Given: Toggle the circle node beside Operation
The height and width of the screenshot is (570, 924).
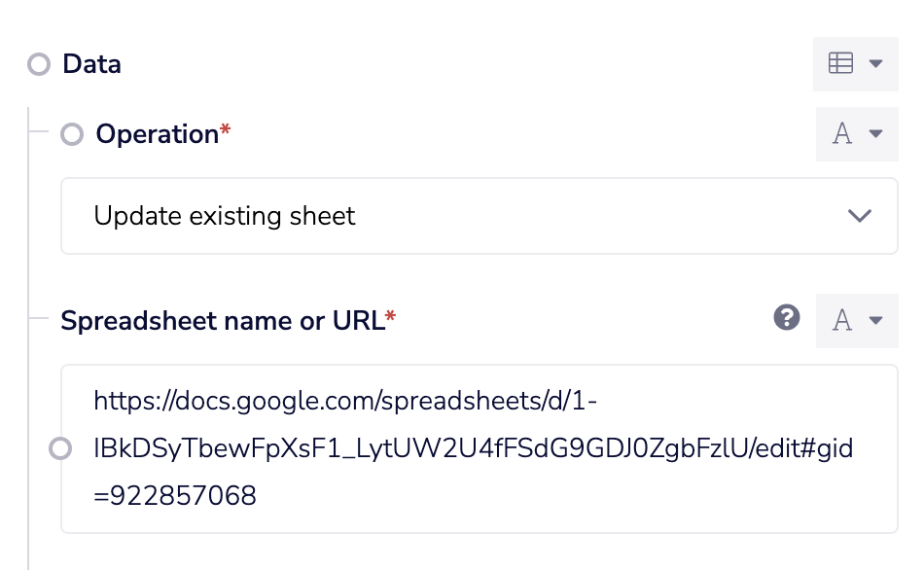Looking at the screenshot, I should click(x=72, y=134).
